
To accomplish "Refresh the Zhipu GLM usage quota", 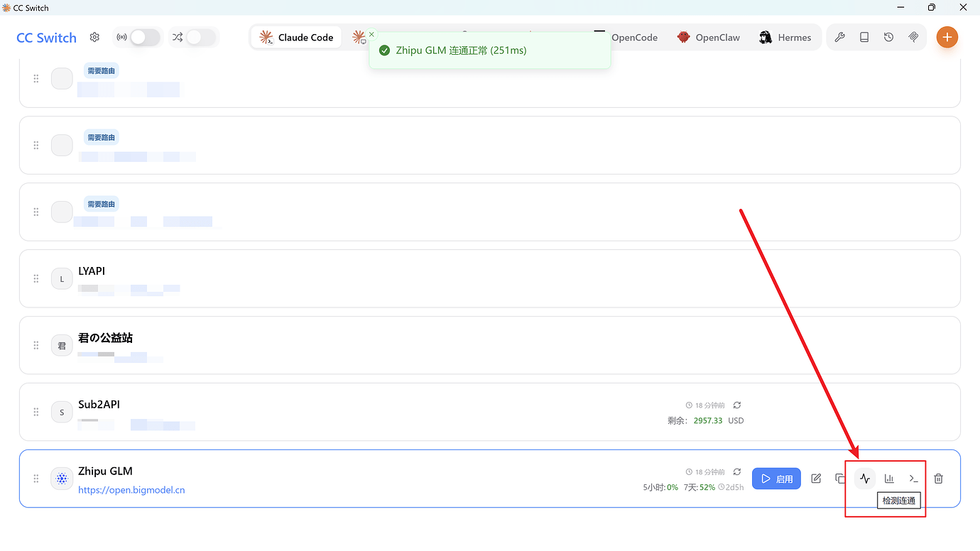I will click(x=737, y=471).
